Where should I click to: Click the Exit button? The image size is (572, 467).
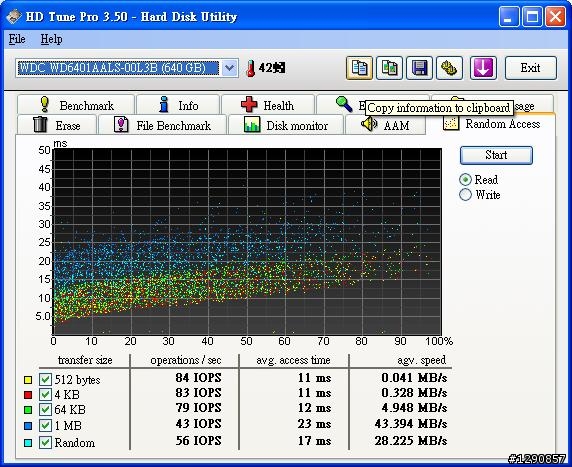coord(530,68)
